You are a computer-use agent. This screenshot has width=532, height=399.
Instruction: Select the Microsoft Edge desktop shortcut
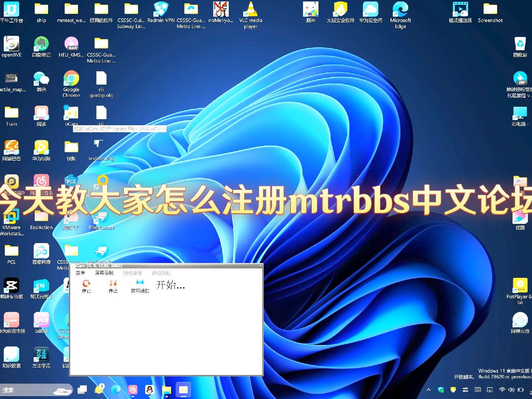(x=400, y=15)
